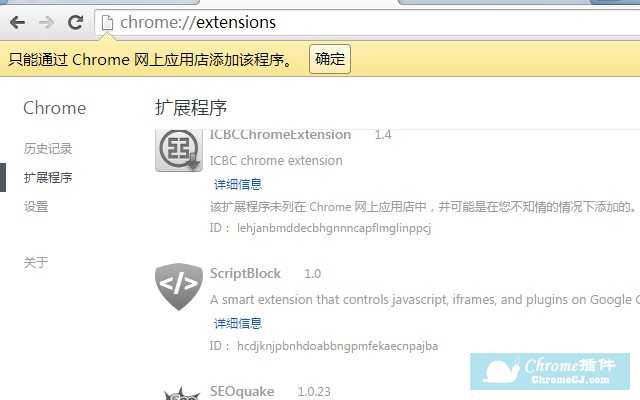Select 扩展程序 in the sidebar

coord(48,178)
